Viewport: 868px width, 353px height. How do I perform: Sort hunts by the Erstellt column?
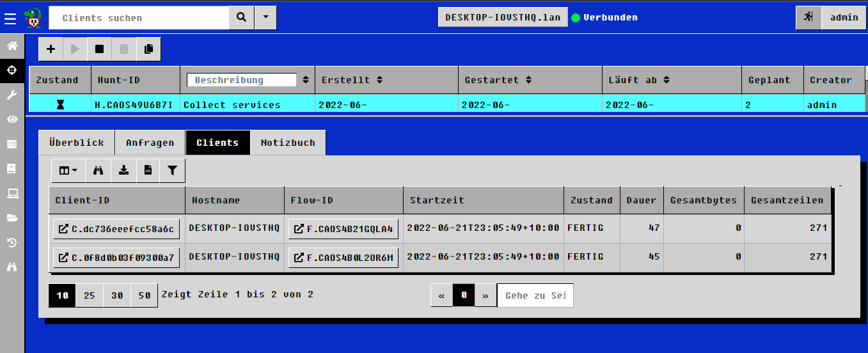(380, 80)
